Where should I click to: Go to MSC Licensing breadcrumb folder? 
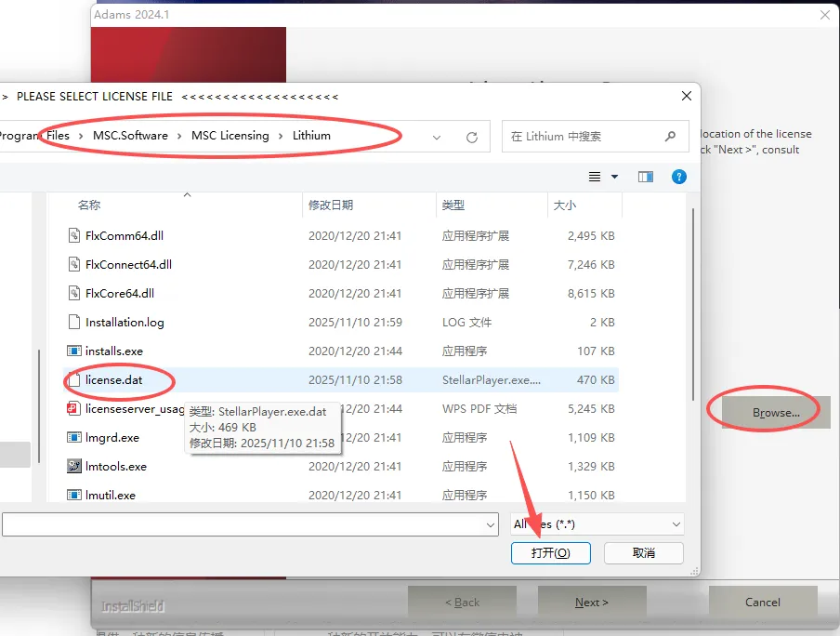coord(230,136)
